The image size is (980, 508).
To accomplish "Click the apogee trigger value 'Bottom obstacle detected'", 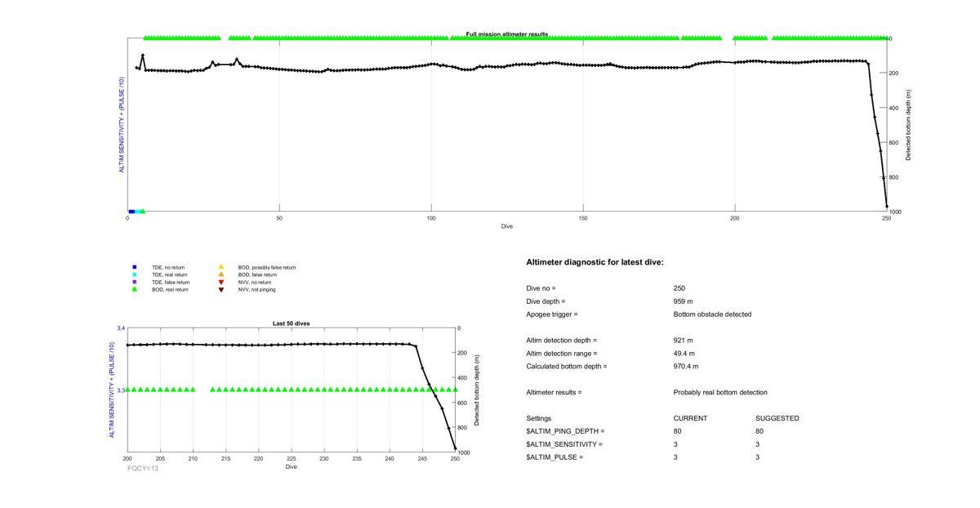I will click(x=712, y=314).
